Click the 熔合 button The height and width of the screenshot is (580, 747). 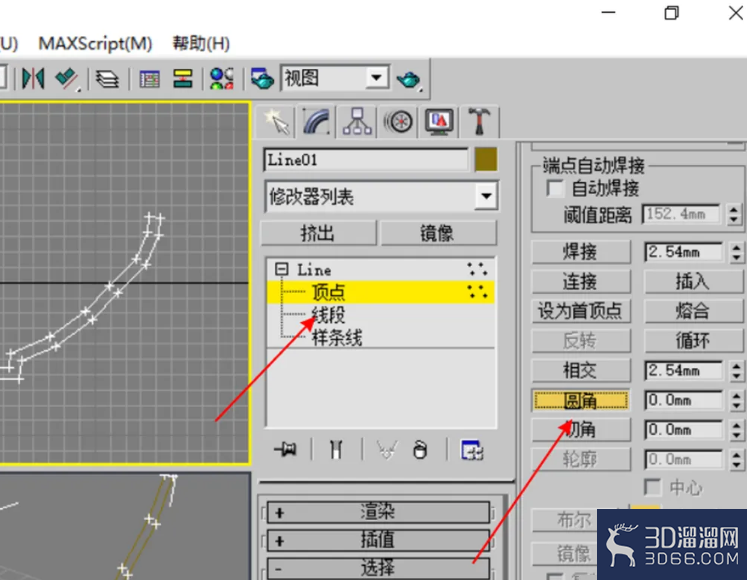(694, 311)
